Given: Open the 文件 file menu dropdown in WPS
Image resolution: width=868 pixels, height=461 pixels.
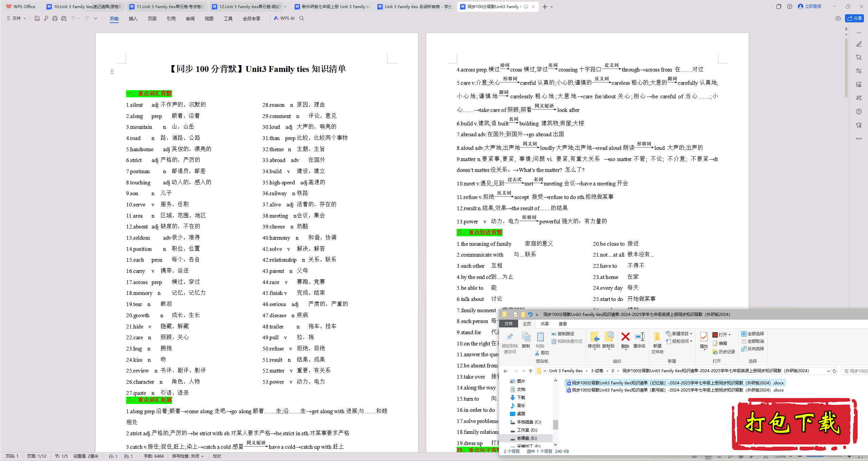Looking at the screenshot, I should [x=16, y=18].
